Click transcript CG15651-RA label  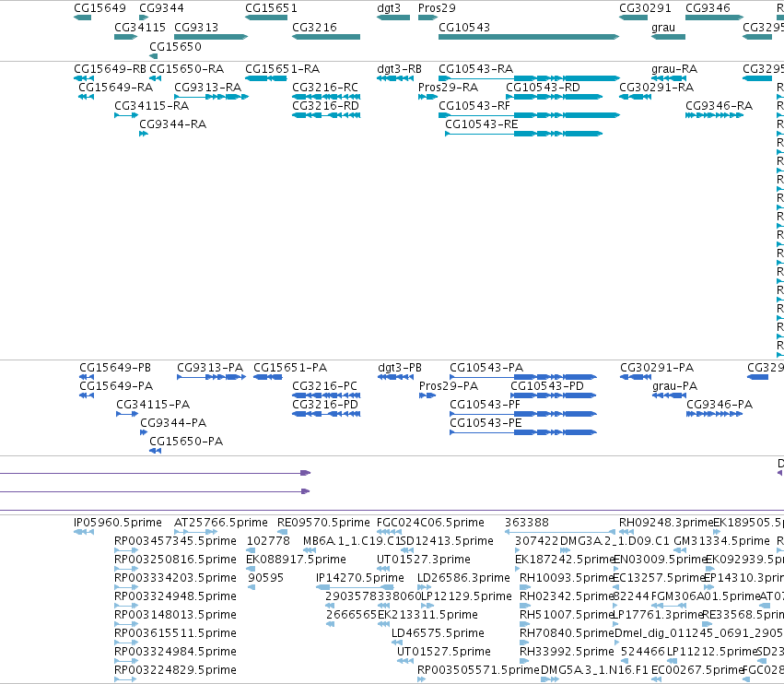click(x=282, y=69)
